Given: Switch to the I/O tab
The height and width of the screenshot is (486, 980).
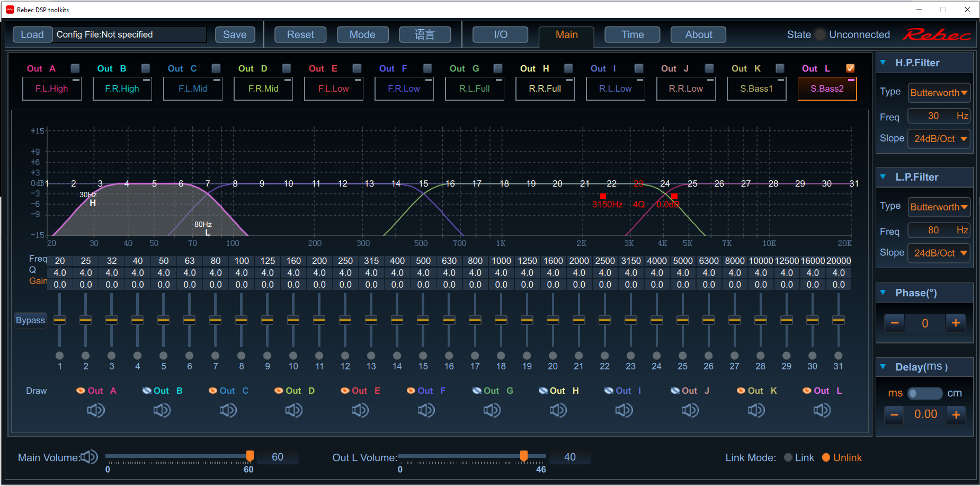Looking at the screenshot, I should (500, 34).
